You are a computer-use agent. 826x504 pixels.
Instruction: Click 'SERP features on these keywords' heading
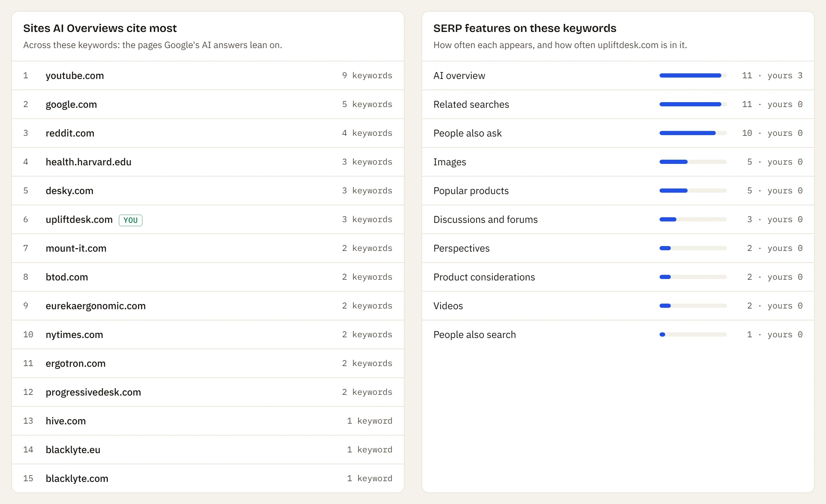coord(525,28)
